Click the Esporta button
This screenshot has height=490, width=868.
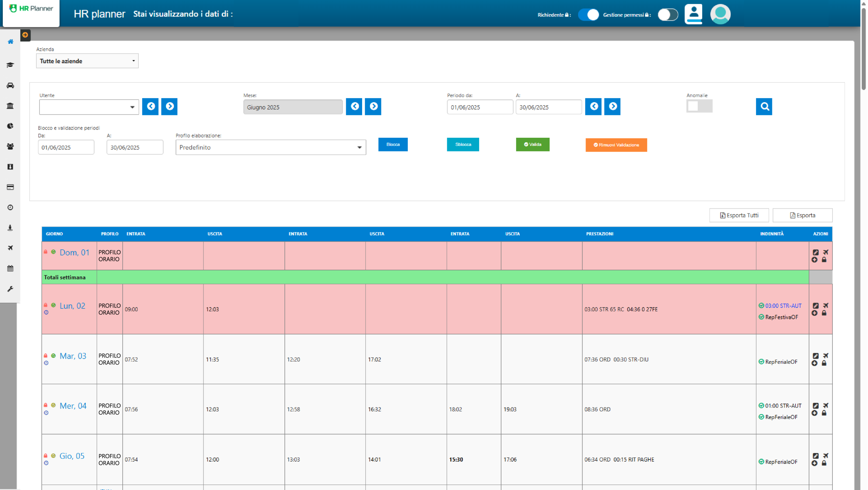click(802, 215)
